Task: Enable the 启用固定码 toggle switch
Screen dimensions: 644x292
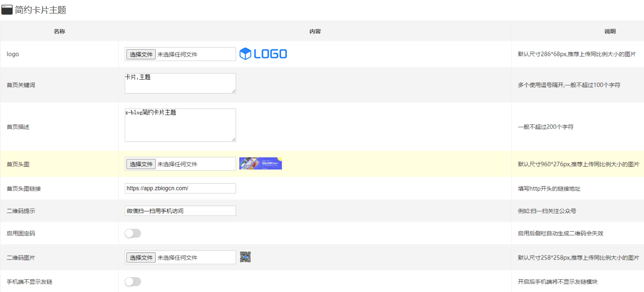Action: [133, 233]
